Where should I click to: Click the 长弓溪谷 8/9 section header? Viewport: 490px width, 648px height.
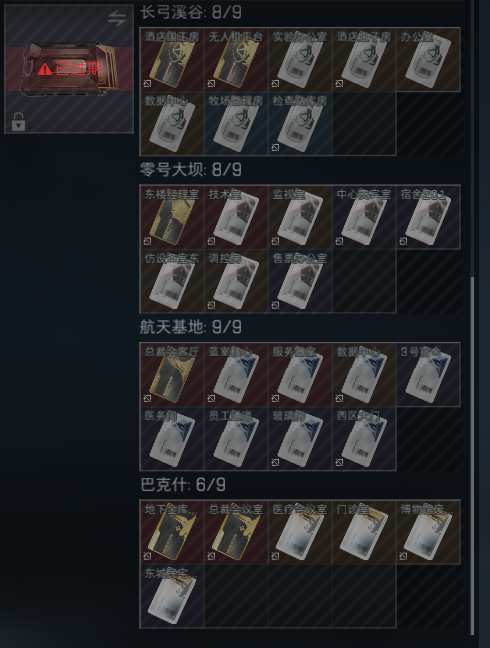[x=191, y=12]
